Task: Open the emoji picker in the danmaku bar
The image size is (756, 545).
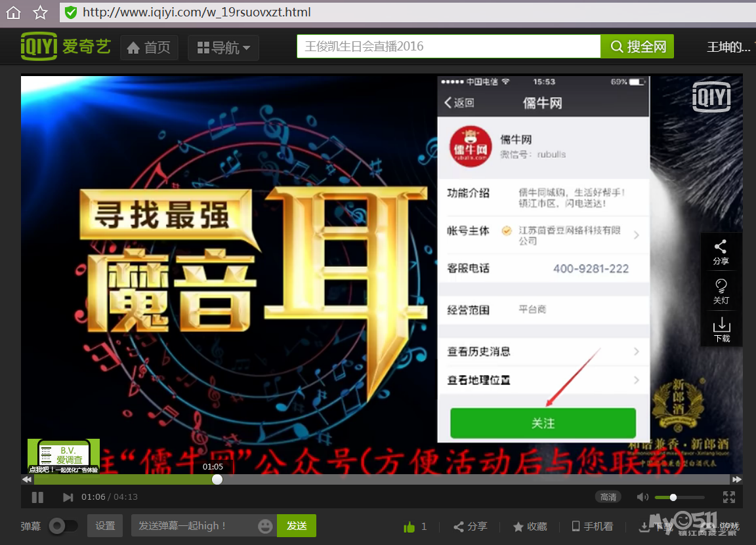Action: [265, 526]
